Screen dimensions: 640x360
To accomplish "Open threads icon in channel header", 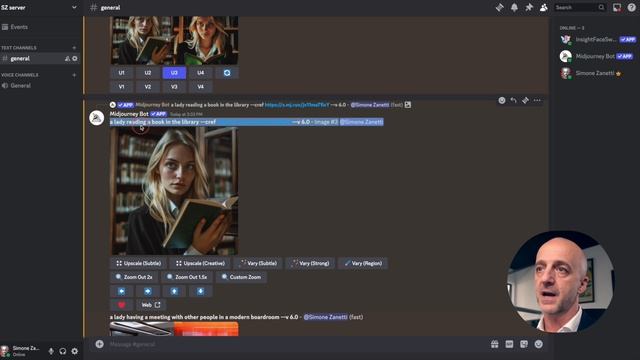I will [500, 7].
